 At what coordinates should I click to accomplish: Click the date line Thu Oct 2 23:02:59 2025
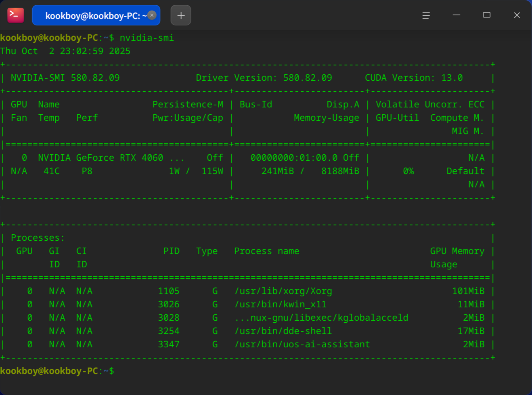[x=65, y=51]
